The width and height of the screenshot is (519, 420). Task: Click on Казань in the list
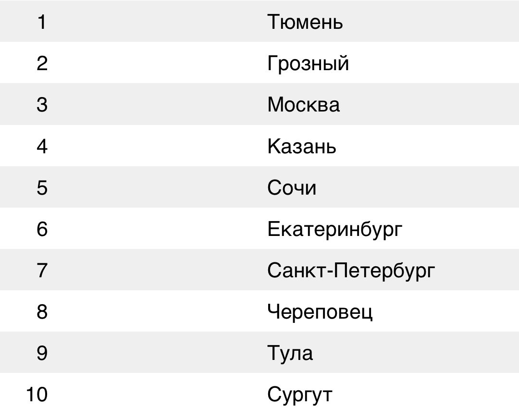tap(301, 146)
